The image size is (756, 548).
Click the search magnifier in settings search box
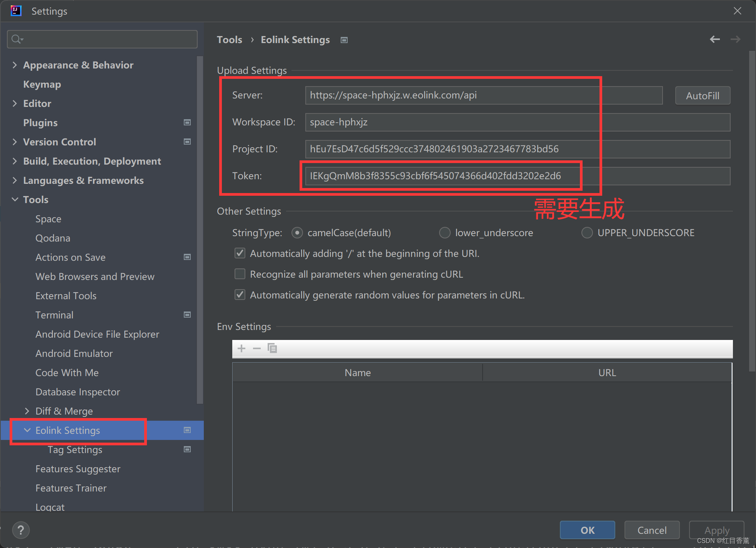point(17,39)
